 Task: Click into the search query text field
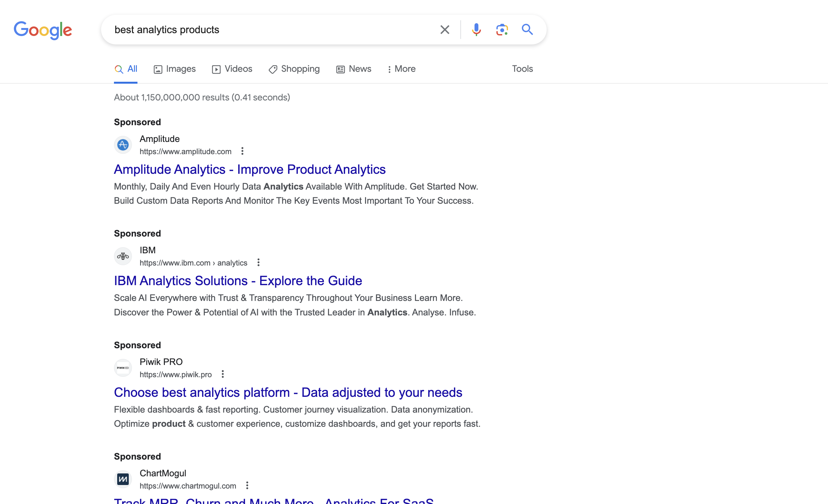tap(269, 30)
